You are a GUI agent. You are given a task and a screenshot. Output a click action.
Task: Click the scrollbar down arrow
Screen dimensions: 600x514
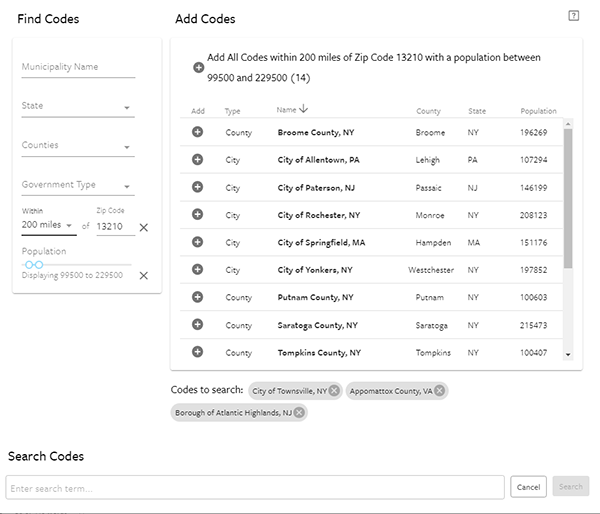[568, 355]
